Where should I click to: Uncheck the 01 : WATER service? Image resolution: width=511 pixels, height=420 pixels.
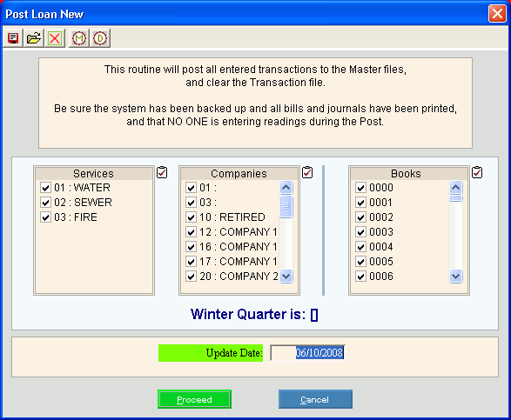point(45,188)
